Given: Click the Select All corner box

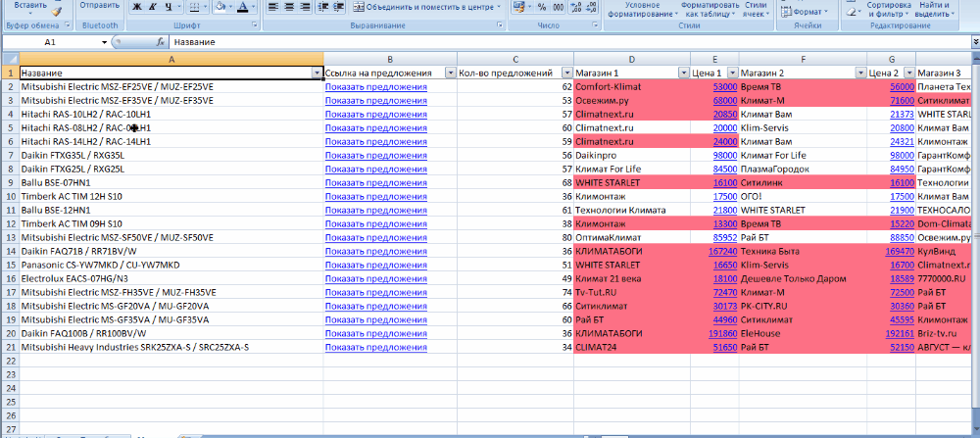Looking at the screenshot, I should [x=10, y=60].
